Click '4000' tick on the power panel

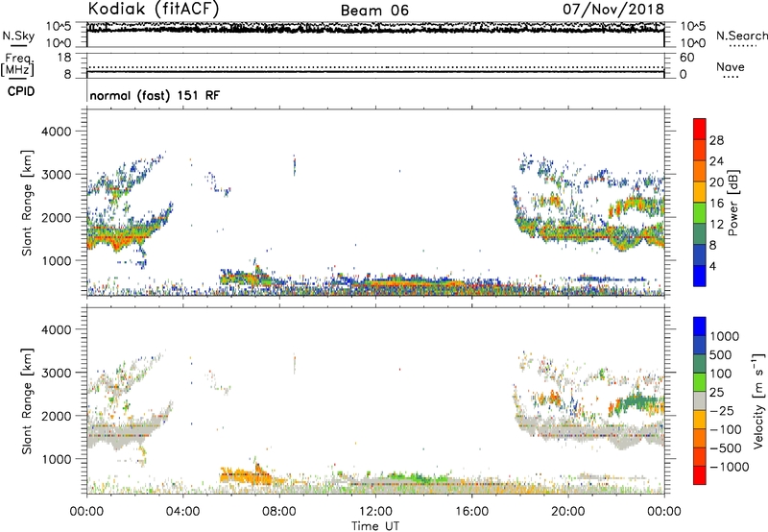tap(56, 132)
